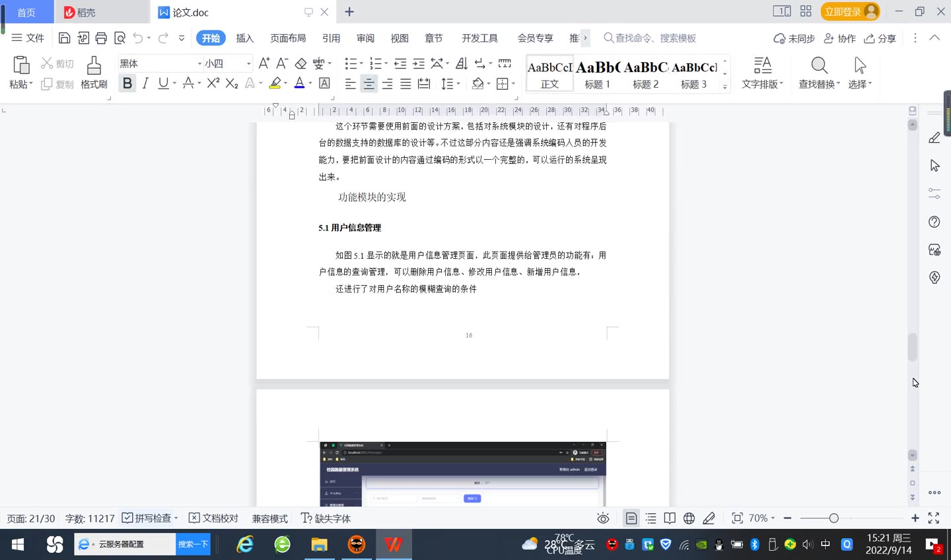This screenshot has height=560, width=951.
Task: Click the Format Painter (格式刷) icon
Action: [94, 65]
